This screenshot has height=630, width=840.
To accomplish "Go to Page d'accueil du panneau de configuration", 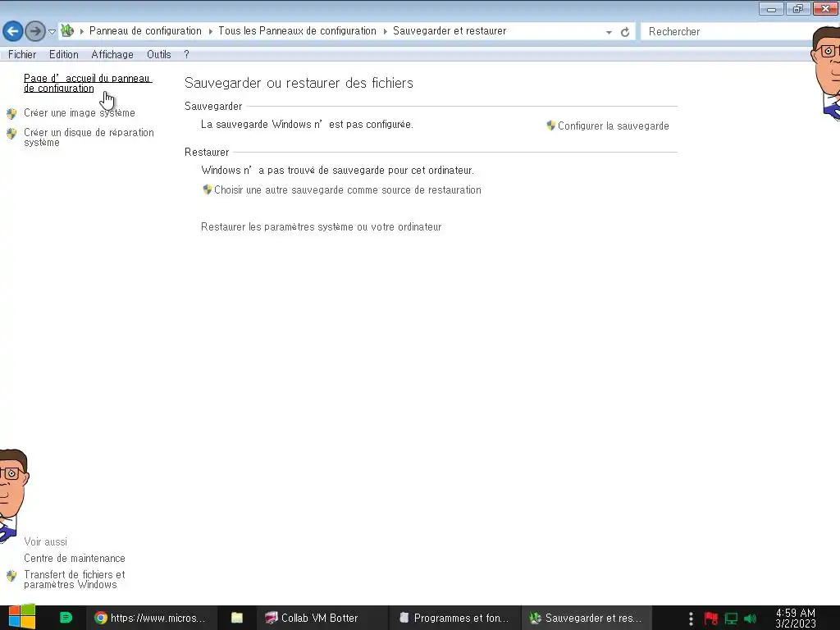I will pos(88,83).
